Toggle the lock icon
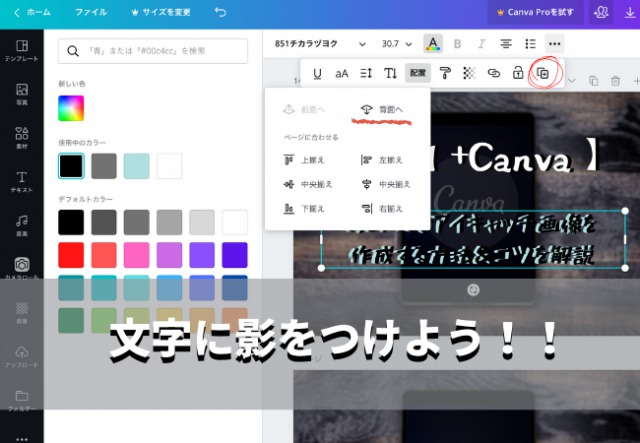Image resolution: width=640 pixels, height=443 pixels. coord(518,73)
